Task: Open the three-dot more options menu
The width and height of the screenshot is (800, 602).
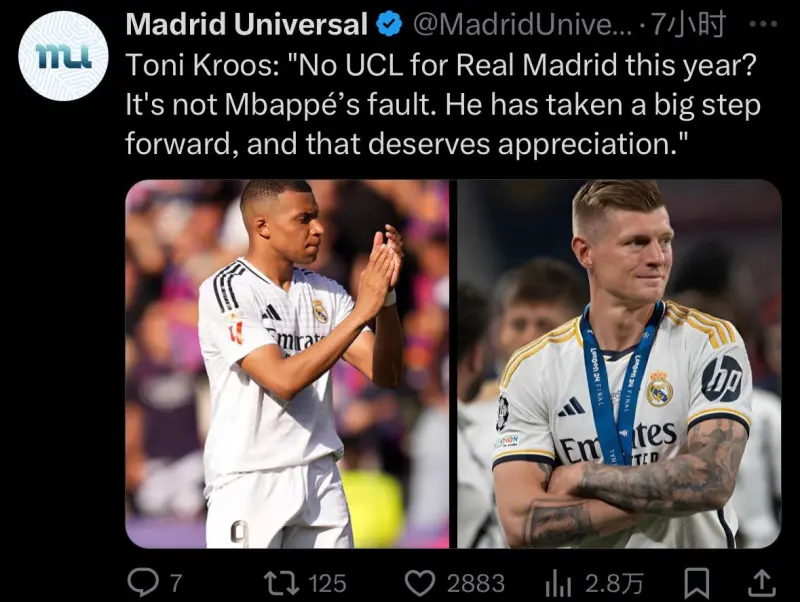Action: [763, 23]
